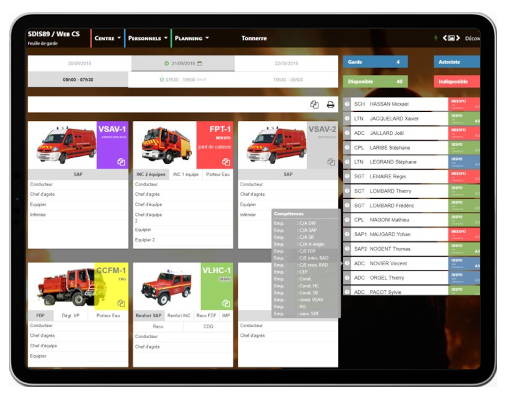505x395 pixels.
Task: Click the SDIS89 / Web CS logo
Action: 54,34
